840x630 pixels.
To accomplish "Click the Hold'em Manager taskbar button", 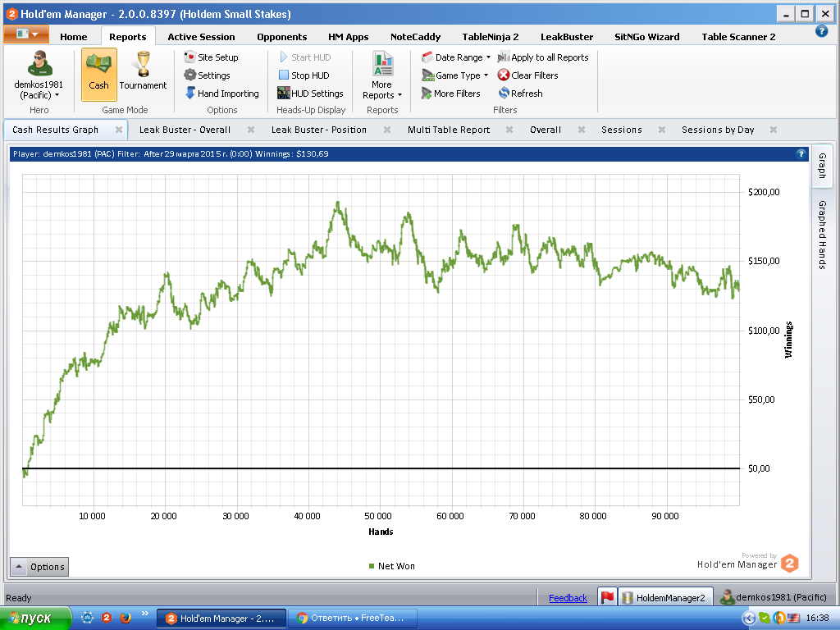I will 221,619.
